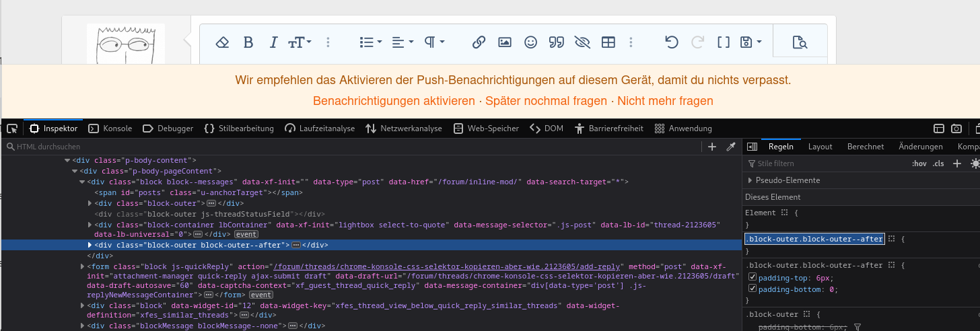The image size is (980, 331).
Task: Open the Laufzeitanalyse tab
Action: (319, 128)
